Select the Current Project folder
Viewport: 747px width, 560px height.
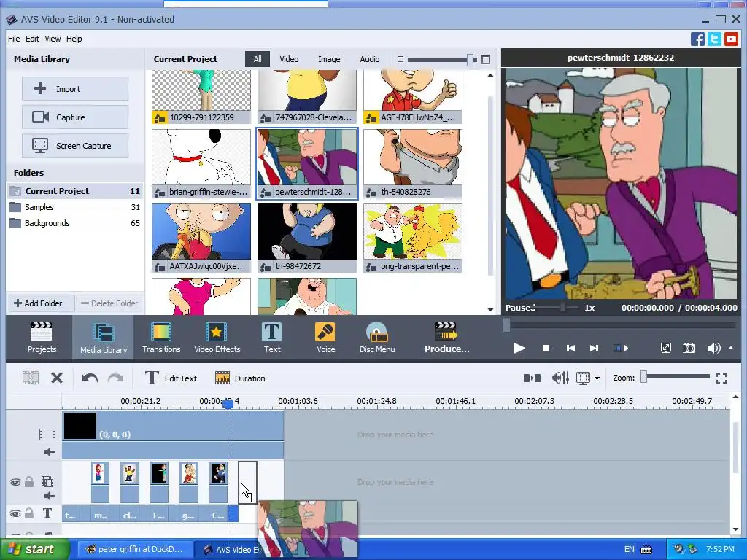point(75,191)
